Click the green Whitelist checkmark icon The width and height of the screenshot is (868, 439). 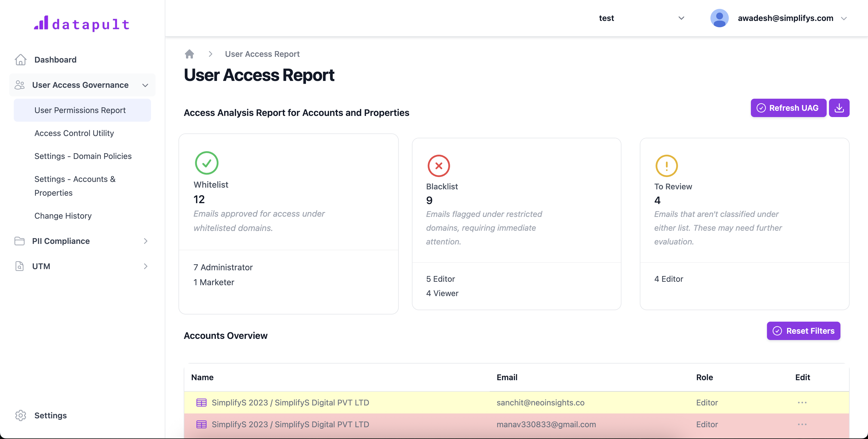207,163
